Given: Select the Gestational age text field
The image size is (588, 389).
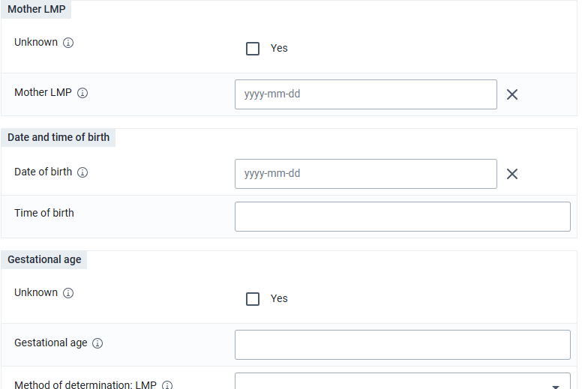Looking at the screenshot, I should [x=402, y=345].
